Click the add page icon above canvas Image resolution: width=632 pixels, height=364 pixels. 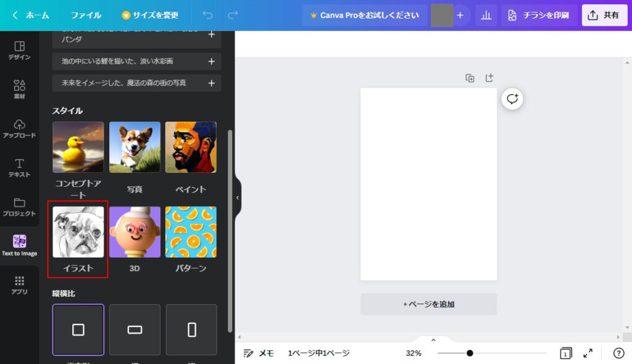click(489, 78)
